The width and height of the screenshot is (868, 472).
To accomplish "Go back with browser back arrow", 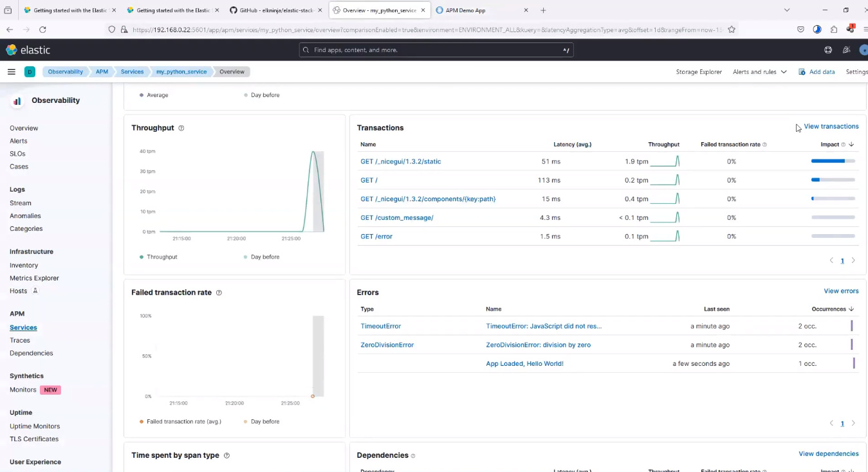I will [9, 30].
